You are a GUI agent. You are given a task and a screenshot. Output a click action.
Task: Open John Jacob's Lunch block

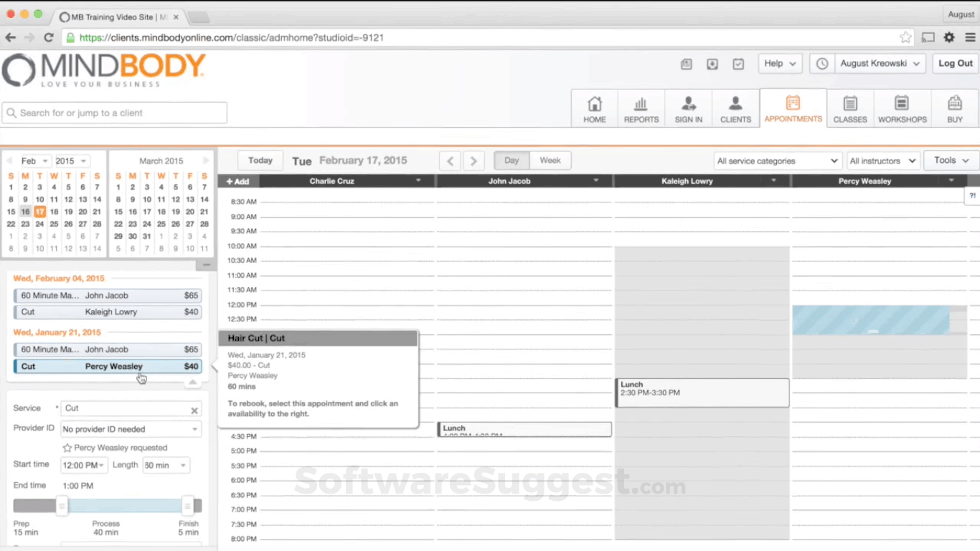tap(524, 429)
